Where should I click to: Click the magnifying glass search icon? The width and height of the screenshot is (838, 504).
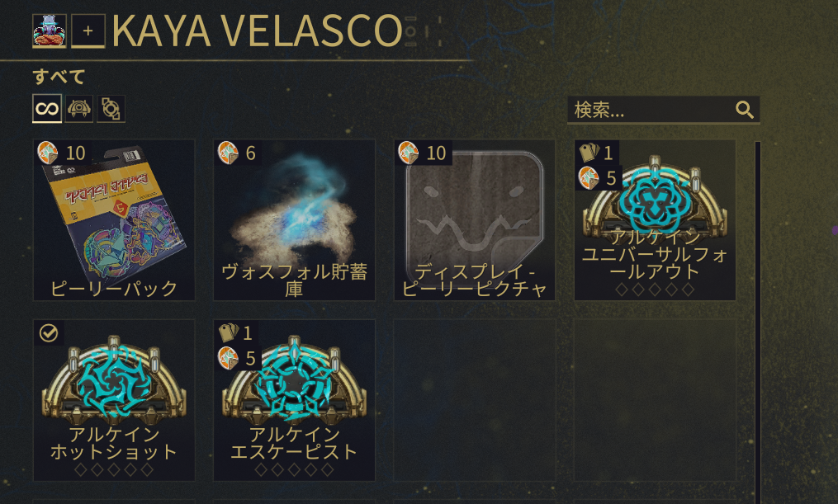745,110
